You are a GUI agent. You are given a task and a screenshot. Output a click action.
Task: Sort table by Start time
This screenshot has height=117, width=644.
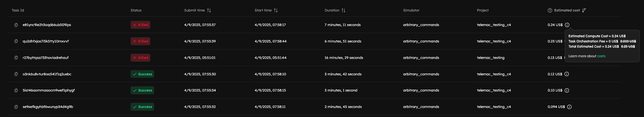click(276, 10)
